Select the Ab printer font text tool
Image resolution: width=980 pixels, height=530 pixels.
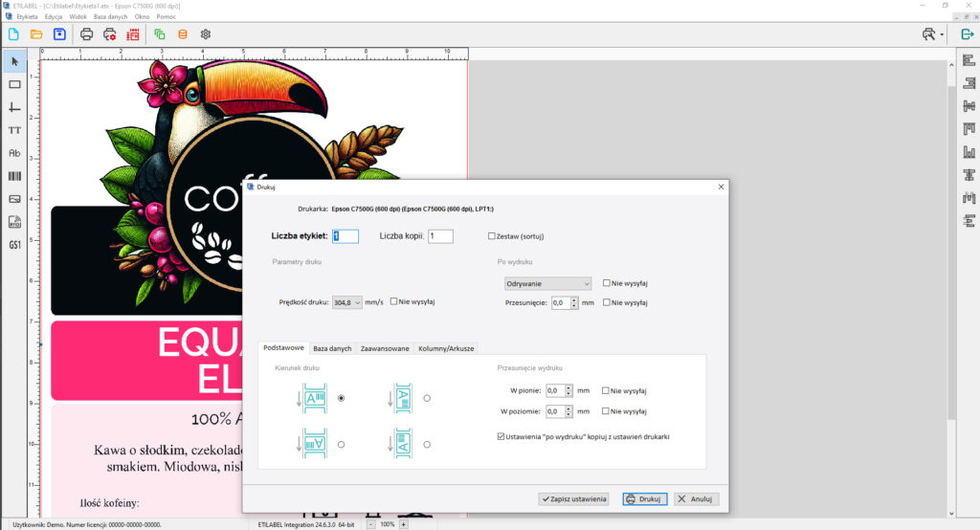(x=14, y=153)
